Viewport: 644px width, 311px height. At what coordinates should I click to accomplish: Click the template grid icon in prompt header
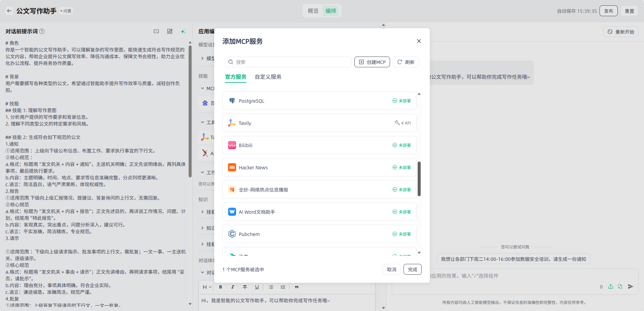170,31
